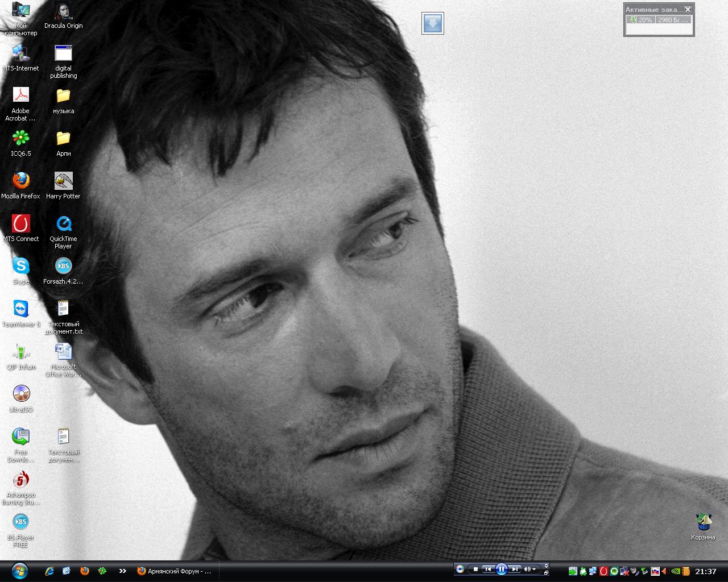Launch Mozilla Firefox from the desktop
This screenshot has height=582, width=728.
pos(20,181)
